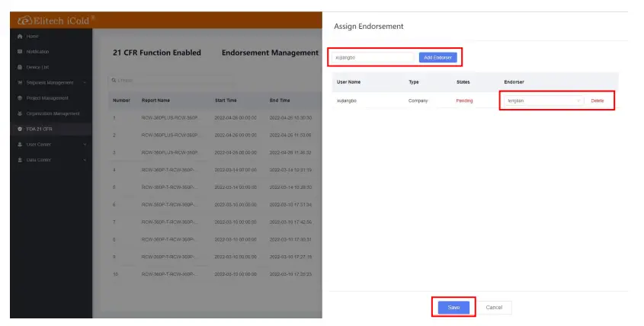Open the Notification sidebar icon

pyautogui.click(x=20, y=52)
